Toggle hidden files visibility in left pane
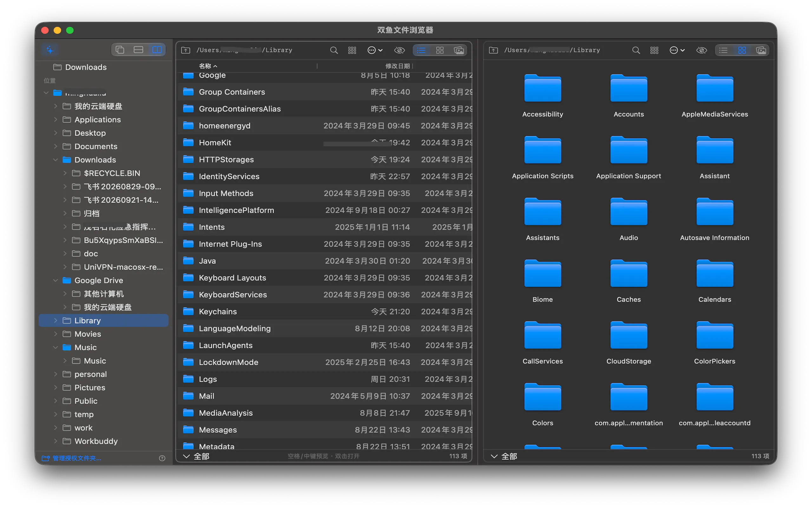 pos(399,50)
